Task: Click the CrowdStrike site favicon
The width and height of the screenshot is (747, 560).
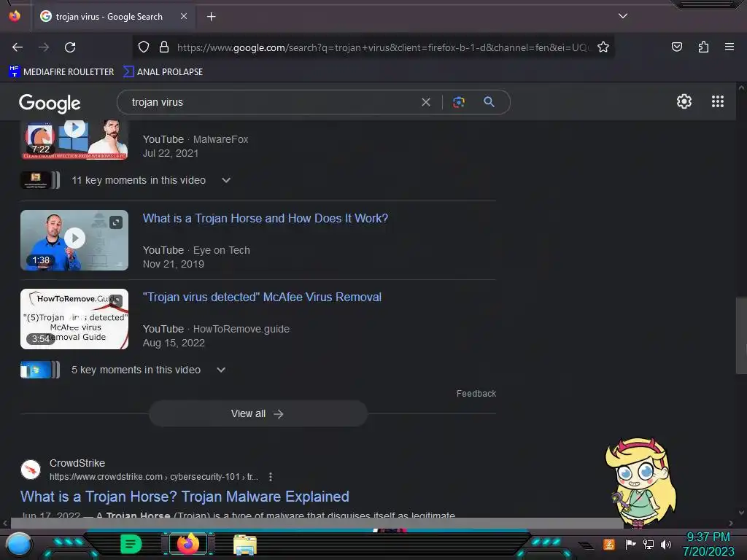Action: (x=31, y=470)
